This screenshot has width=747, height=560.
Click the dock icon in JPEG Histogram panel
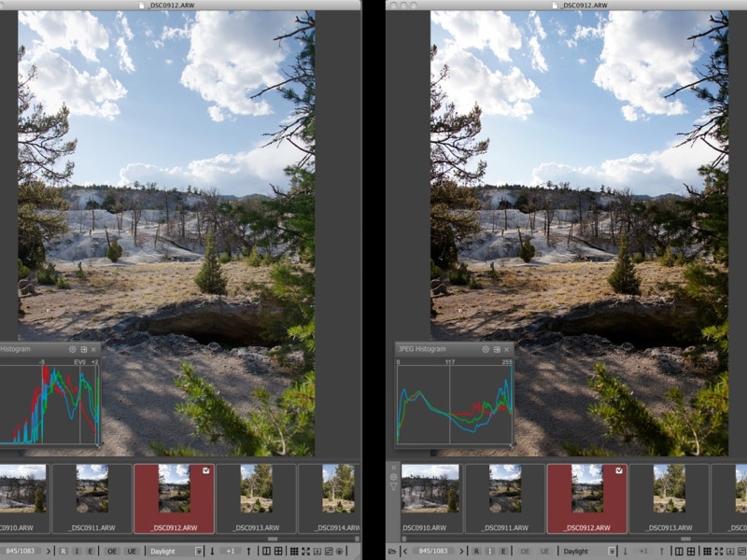(497, 349)
